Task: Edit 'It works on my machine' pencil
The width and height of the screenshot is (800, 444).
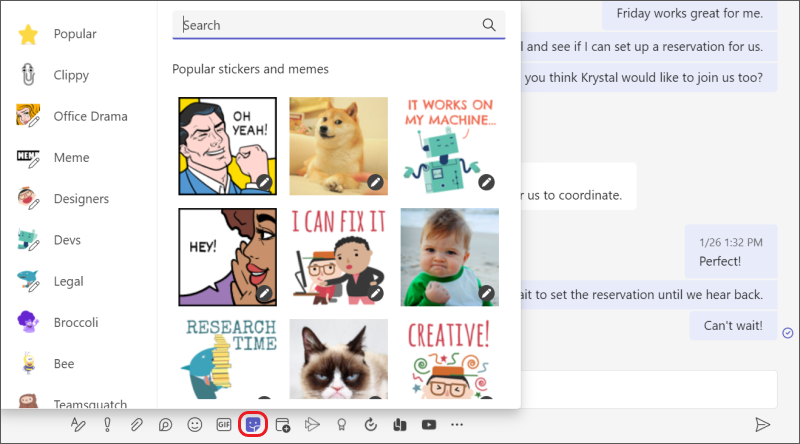Action: [x=487, y=182]
